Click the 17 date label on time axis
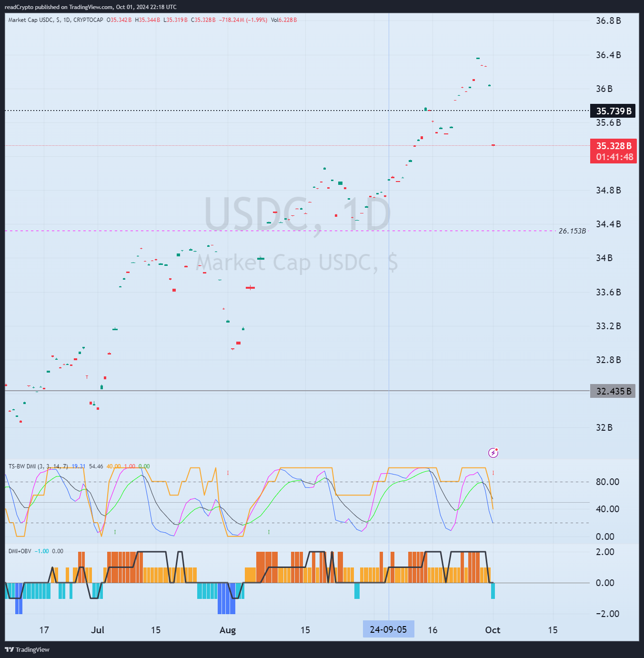Viewport: 644px width, 658px height. (x=44, y=630)
